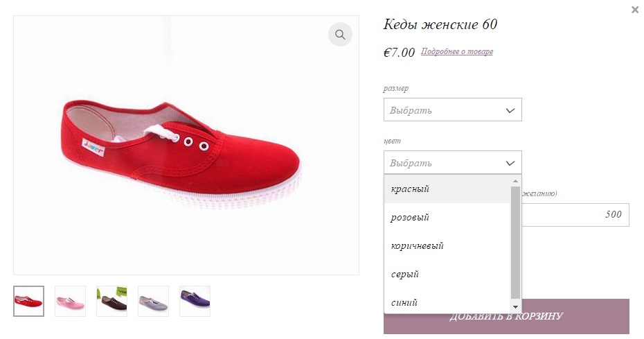Open the размер dropdown
This screenshot has height=339, width=644.
pyautogui.click(x=453, y=110)
